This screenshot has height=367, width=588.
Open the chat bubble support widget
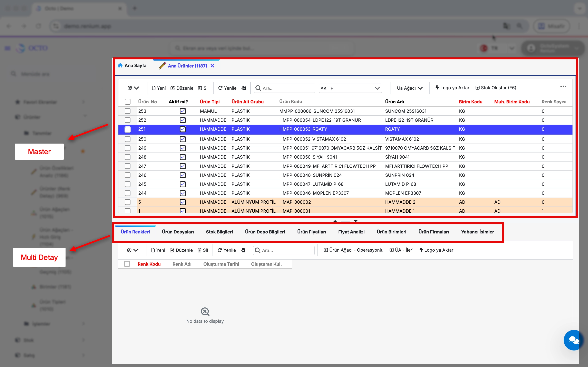click(573, 340)
